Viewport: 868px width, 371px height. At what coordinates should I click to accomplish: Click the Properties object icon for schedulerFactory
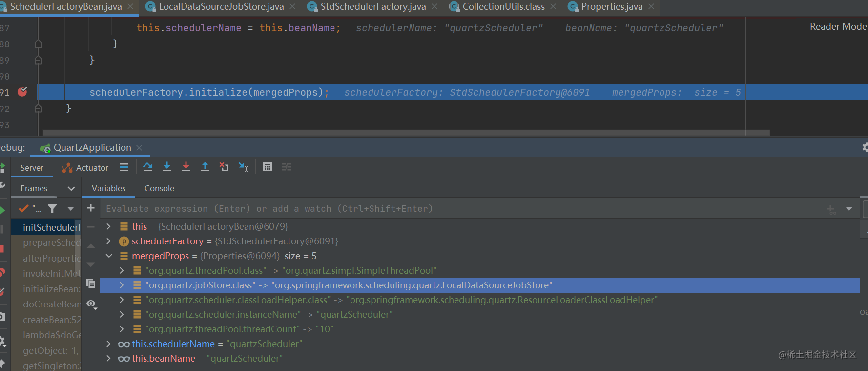coord(124,241)
